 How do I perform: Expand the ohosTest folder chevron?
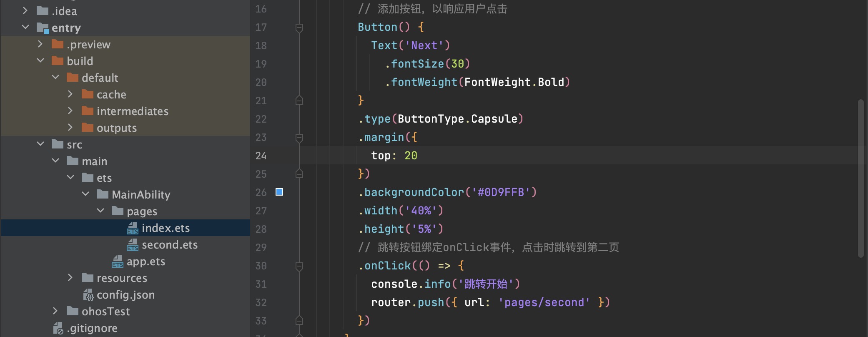(55, 311)
